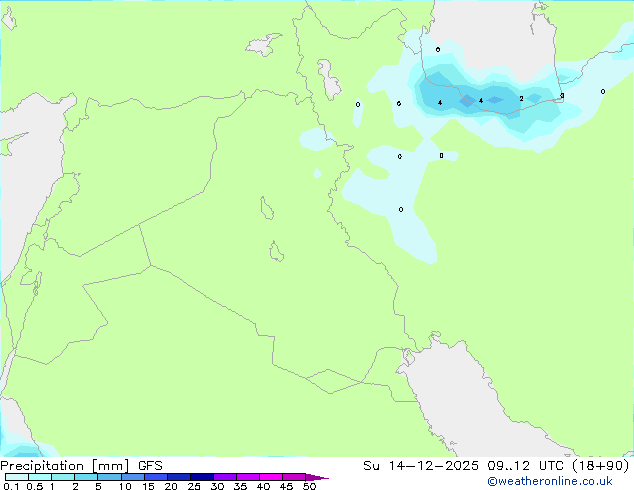Viewport: 634px width, 490px height.
Task: Click the above-50 mm arrow tip of legend
Action: (317, 477)
